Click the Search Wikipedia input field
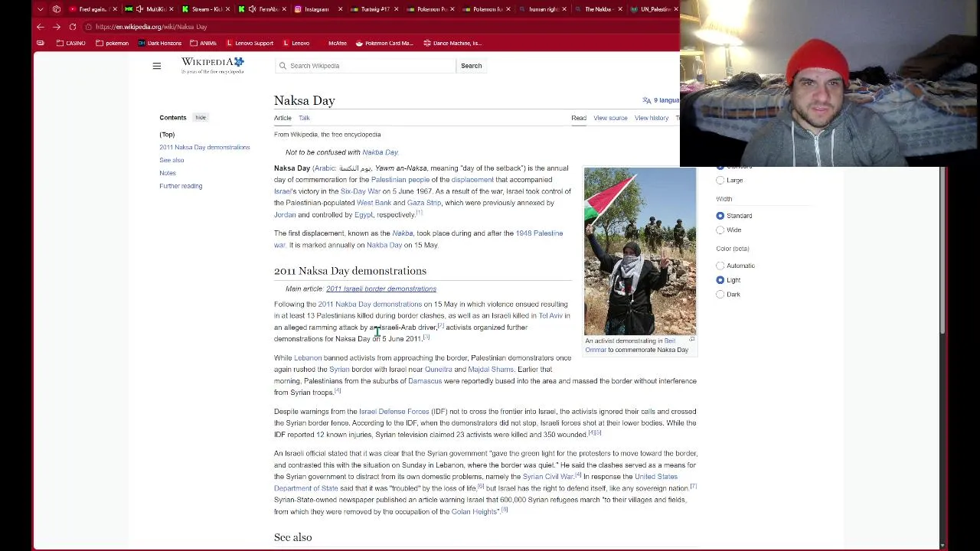 tap(365, 66)
